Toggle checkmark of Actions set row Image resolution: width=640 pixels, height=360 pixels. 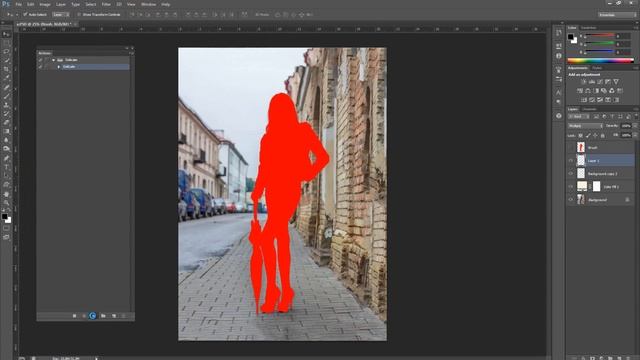point(40,60)
